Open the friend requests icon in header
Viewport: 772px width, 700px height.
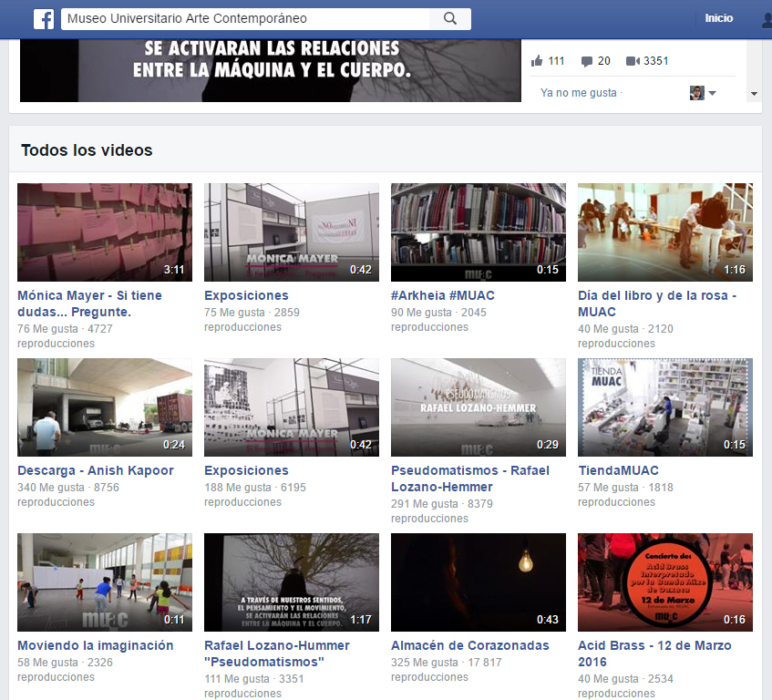coord(766,19)
